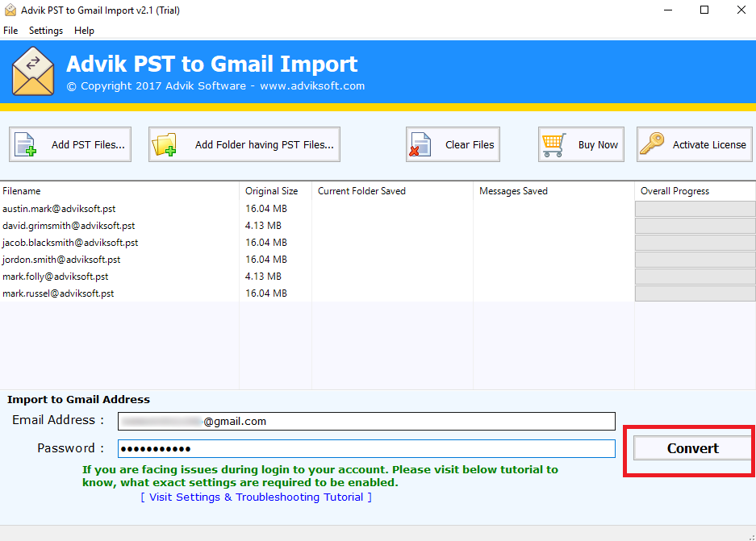Click the app icon in the title bar
Screen dimensions: 756x541
coord(10,10)
